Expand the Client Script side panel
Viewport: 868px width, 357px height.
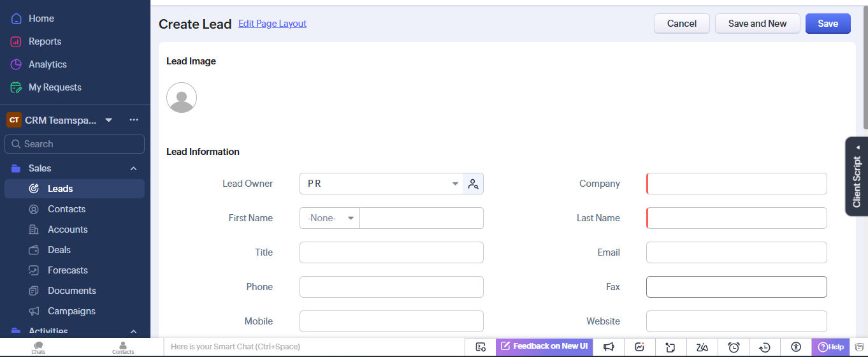857,177
